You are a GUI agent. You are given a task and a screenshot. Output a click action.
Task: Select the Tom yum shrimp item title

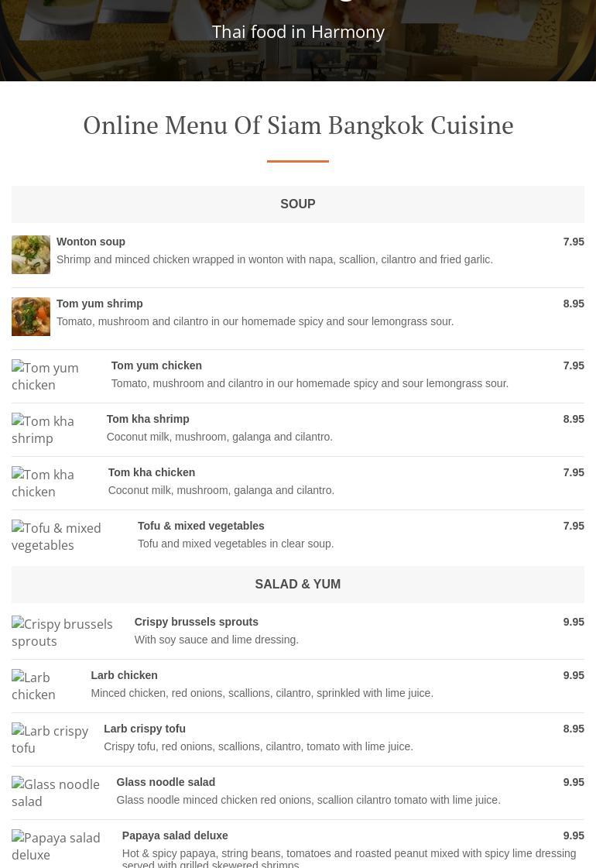click(99, 304)
